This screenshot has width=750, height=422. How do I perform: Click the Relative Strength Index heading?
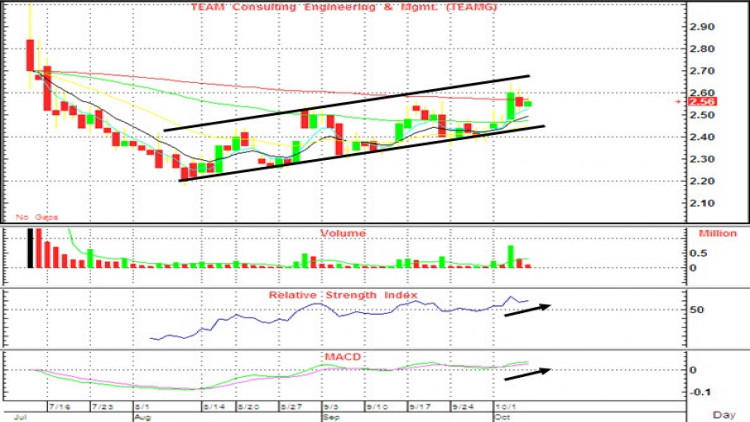[x=343, y=295]
